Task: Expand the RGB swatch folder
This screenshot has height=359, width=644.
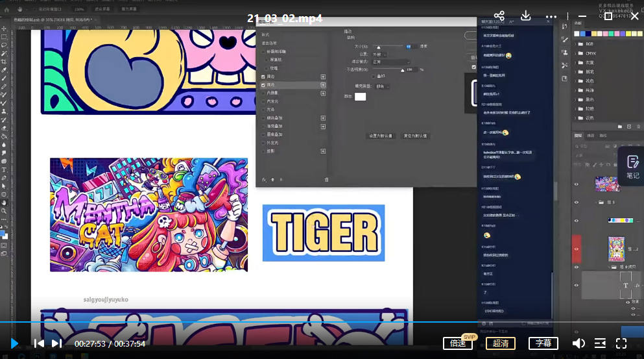Action: (x=580, y=44)
